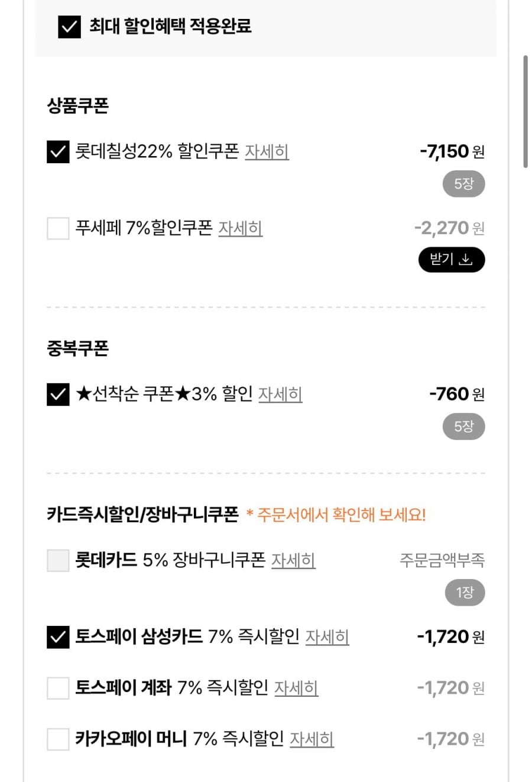
Task: Uncheck 토스페이 삼성카드 7% 즉시할인
Action: (x=58, y=637)
